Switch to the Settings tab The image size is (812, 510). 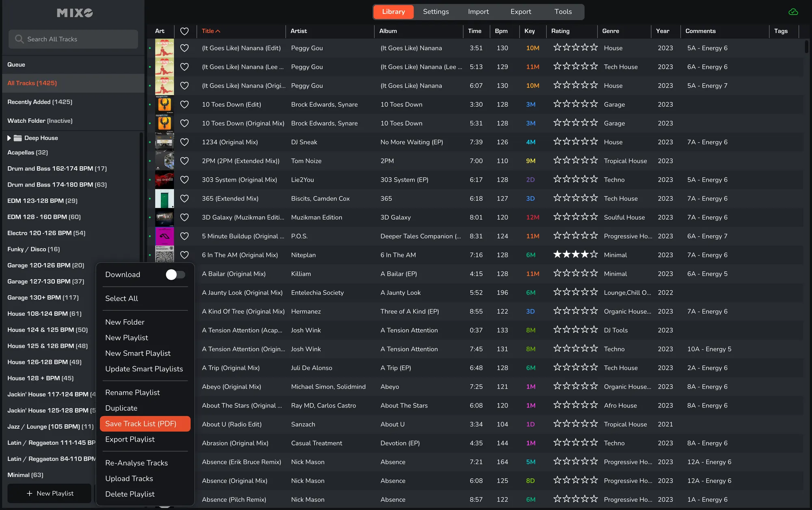coord(436,12)
